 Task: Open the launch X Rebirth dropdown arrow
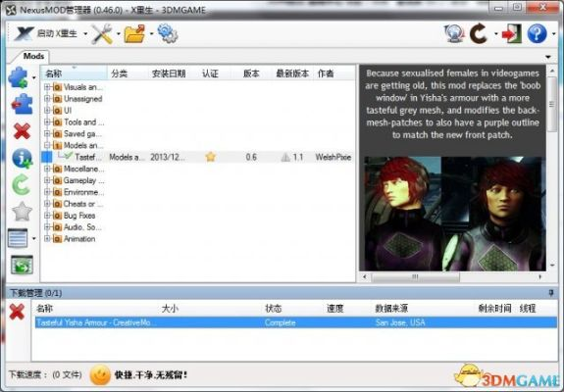tap(85, 33)
